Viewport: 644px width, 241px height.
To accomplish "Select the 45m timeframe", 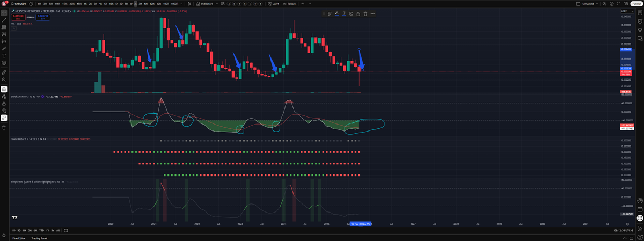I will (x=79, y=4).
